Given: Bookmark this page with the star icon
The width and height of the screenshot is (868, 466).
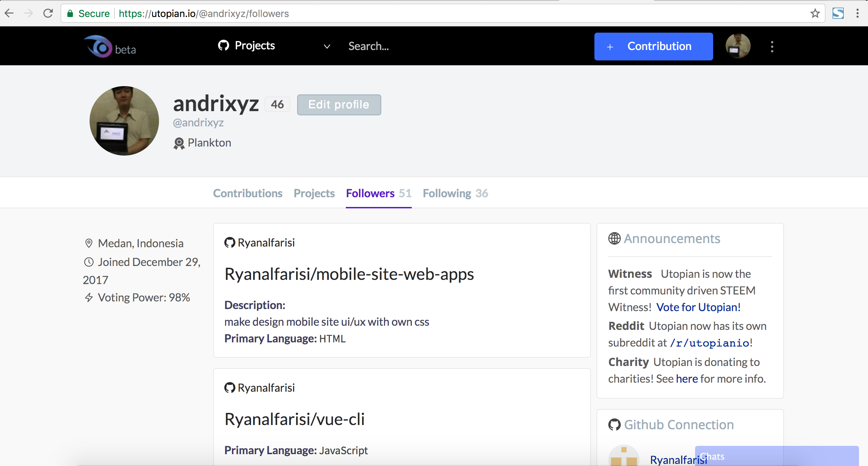Looking at the screenshot, I should click(815, 14).
